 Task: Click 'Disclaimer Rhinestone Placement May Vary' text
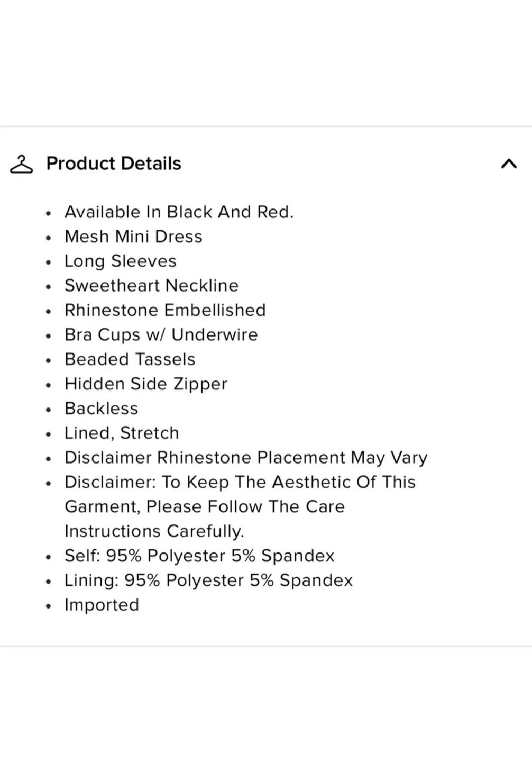(x=246, y=458)
